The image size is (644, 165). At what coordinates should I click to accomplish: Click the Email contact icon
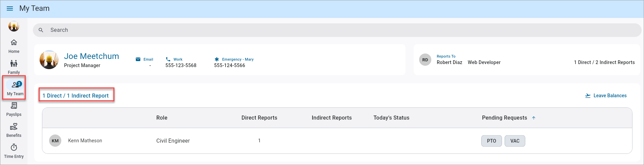(138, 59)
